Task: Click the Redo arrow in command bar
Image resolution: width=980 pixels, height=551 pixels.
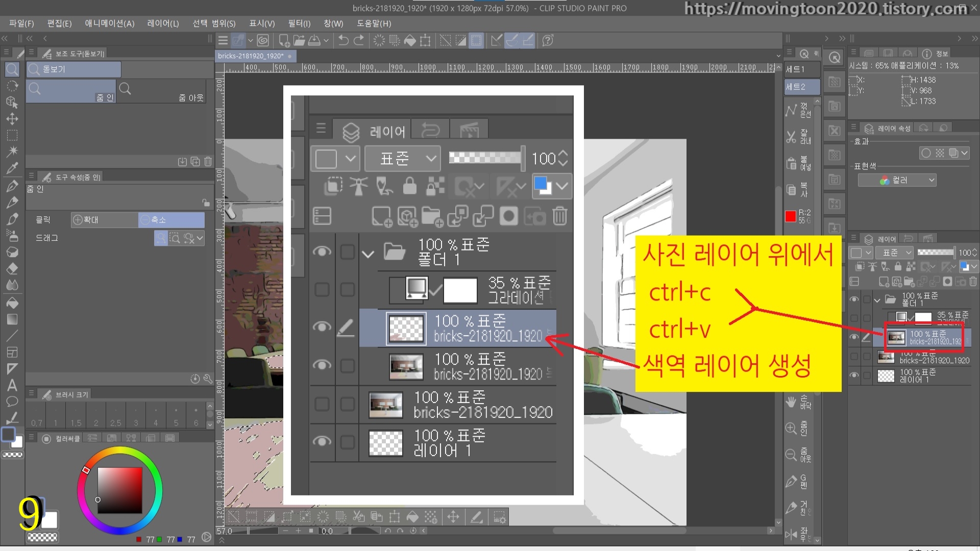Action: tap(359, 40)
